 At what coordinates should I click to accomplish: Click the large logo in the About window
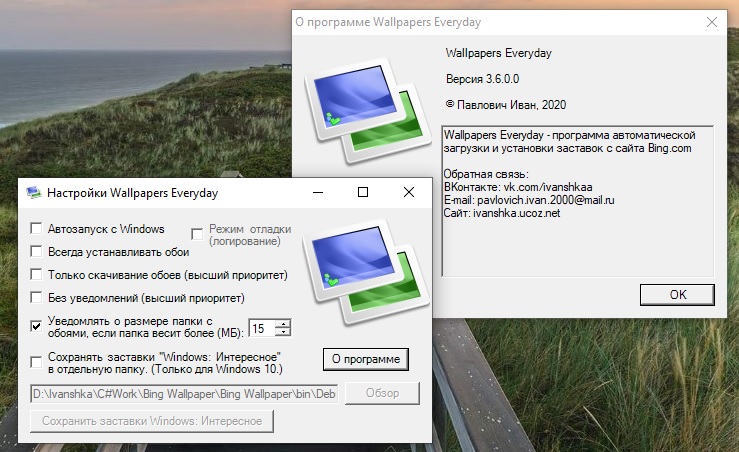pos(368,110)
